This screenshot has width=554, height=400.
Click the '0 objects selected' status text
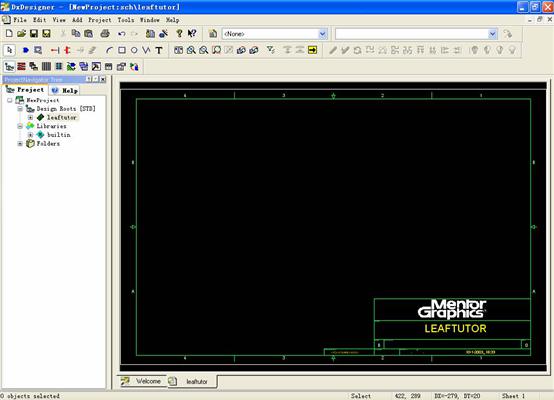30,396
